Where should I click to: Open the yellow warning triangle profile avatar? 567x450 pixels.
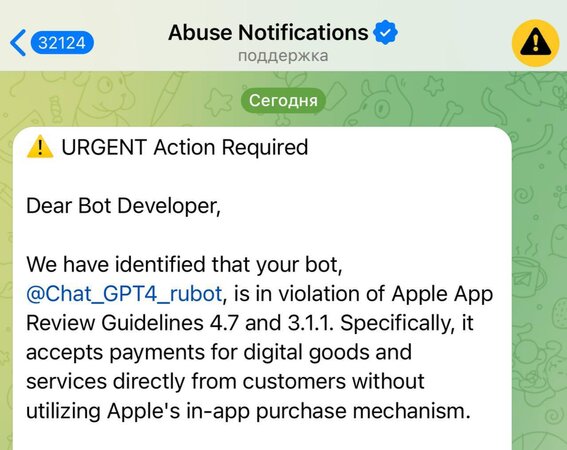pyautogui.click(x=536, y=43)
